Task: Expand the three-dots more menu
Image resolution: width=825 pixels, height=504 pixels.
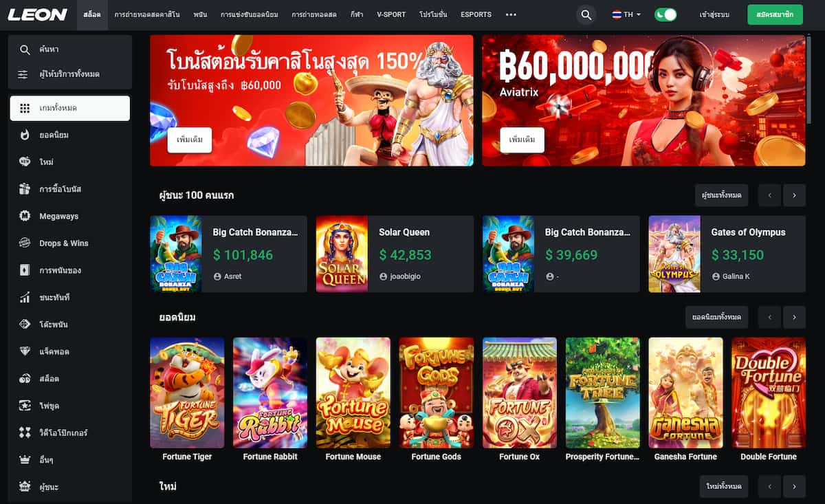Action: click(511, 14)
